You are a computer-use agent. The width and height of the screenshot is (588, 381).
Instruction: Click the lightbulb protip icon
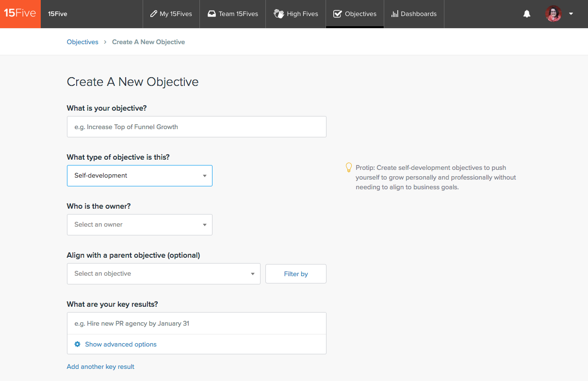(x=348, y=167)
